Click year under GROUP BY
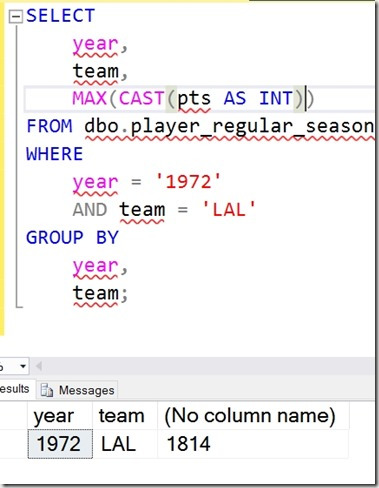 pos(96,266)
